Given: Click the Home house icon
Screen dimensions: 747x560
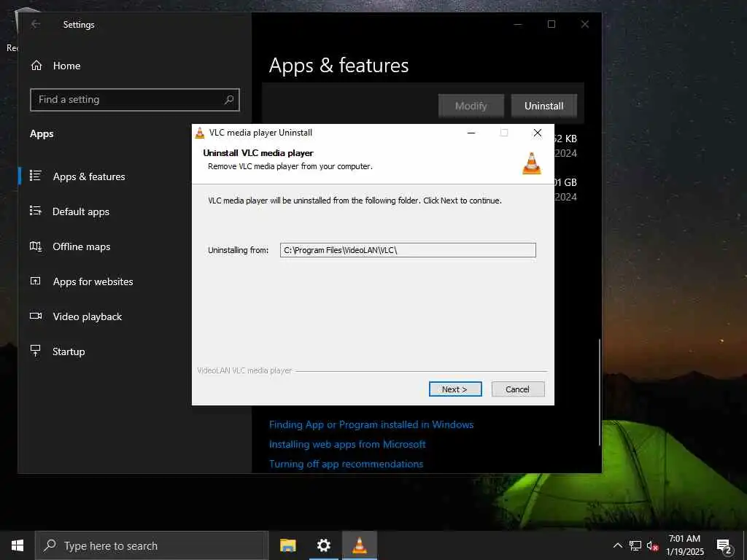Looking at the screenshot, I should point(36,65).
